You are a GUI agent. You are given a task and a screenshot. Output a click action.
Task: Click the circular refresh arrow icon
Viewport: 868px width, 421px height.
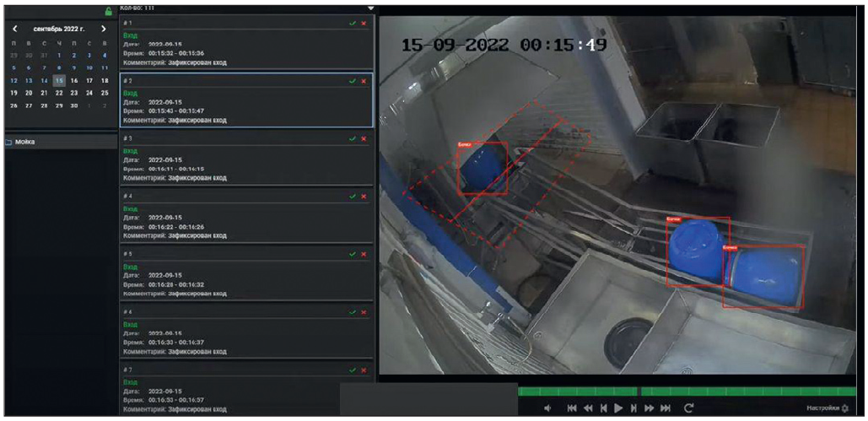click(689, 408)
